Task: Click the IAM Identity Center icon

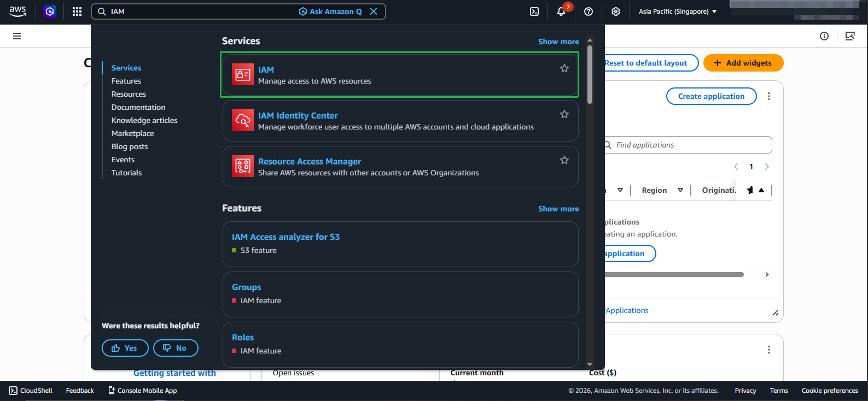Action: (243, 121)
